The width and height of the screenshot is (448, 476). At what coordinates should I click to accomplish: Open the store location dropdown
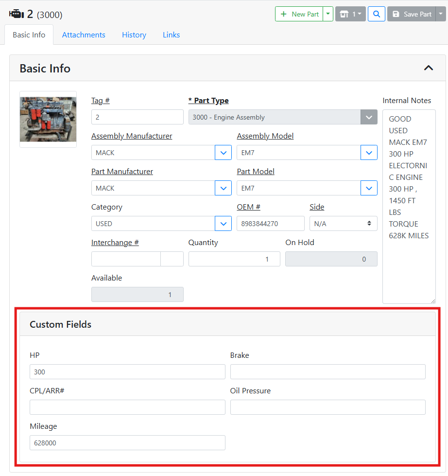[x=351, y=14]
